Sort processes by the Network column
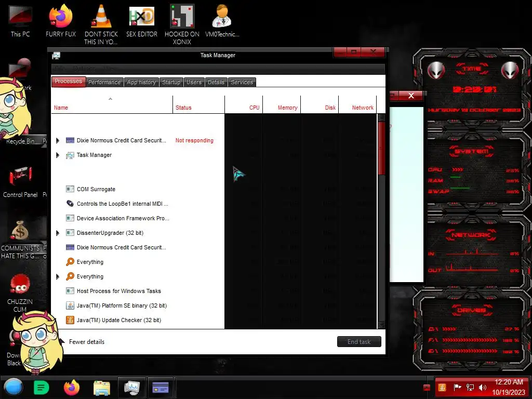This screenshot has height=399, width=532. [357, 104]
